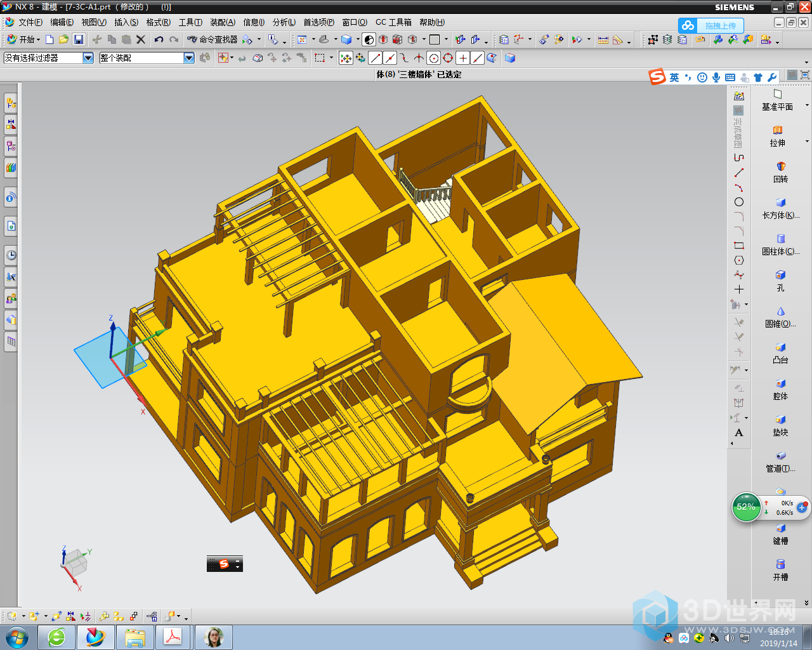Pick the sketch polygon tool
The image size is (812, 650).
pos(738,260)
